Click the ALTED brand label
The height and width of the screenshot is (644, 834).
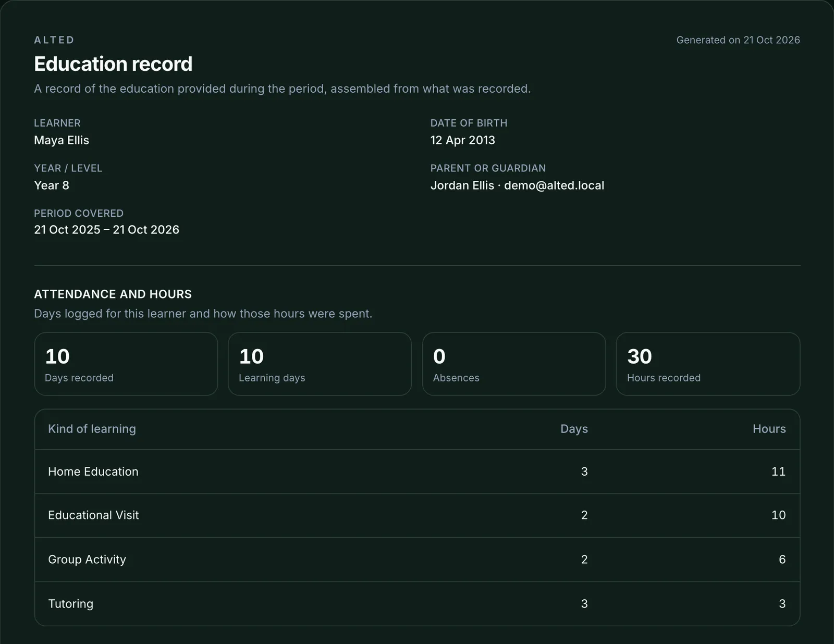(x=54, y=40)
